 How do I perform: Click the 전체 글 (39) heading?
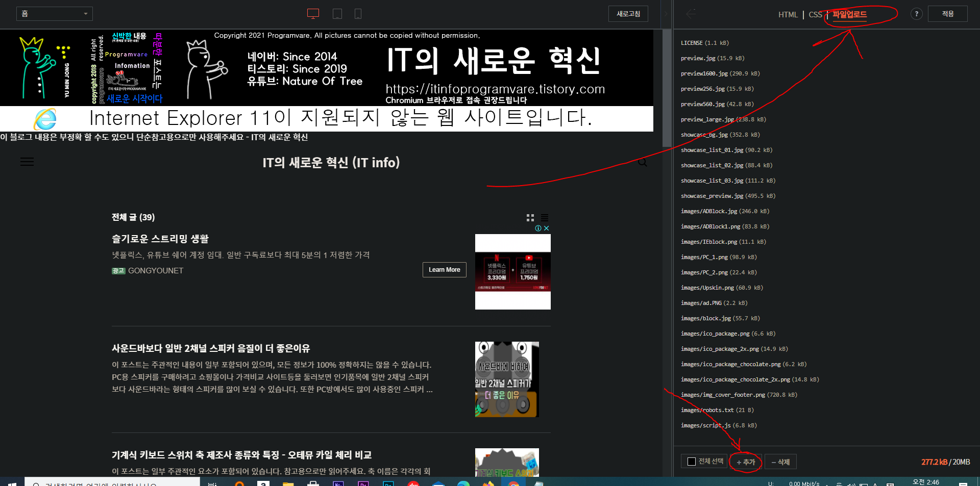(x=133, y=217)
